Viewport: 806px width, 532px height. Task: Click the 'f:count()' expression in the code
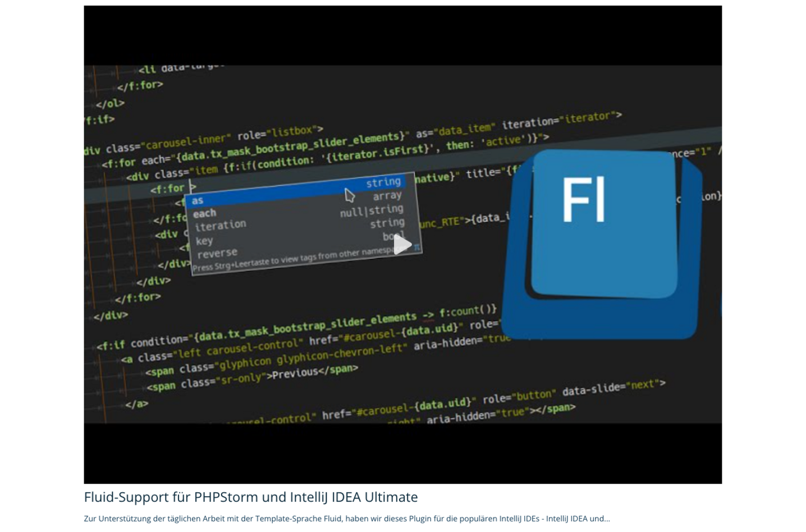point(468,311)
